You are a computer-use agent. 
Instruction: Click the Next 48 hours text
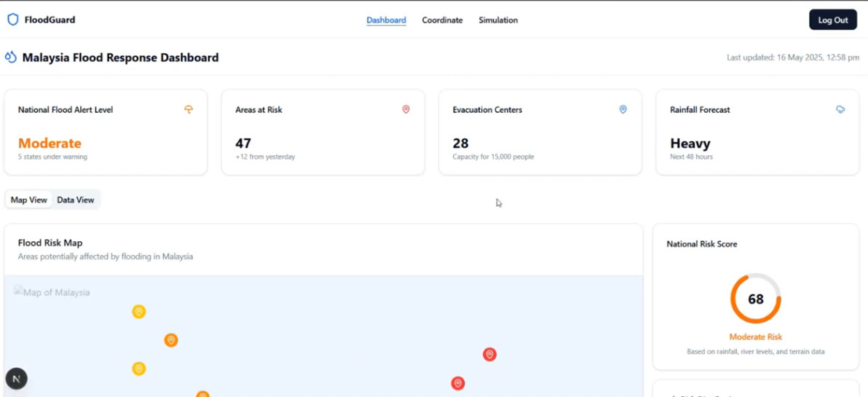point(691,157)
